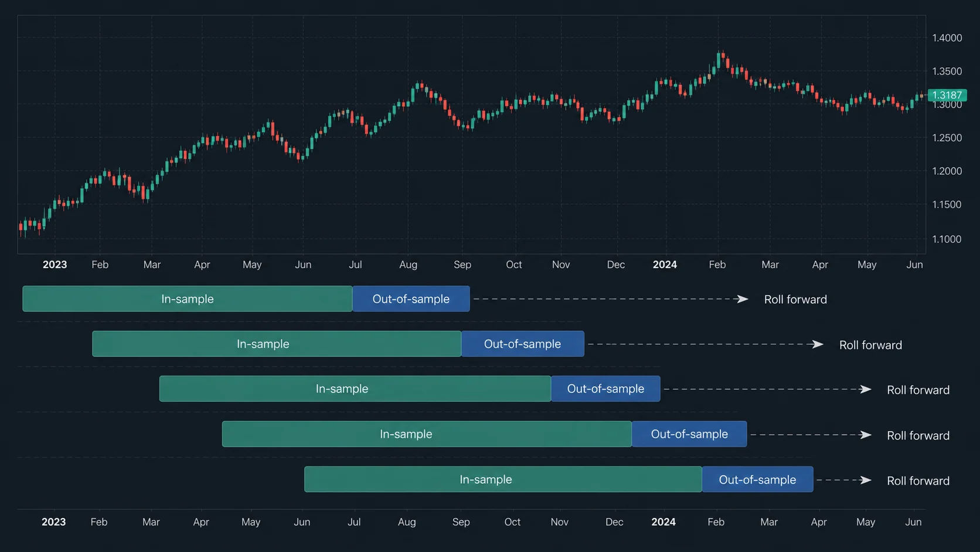
Task: Select the fourth row's Out-of-sample bar
Action: coord(689,434)
